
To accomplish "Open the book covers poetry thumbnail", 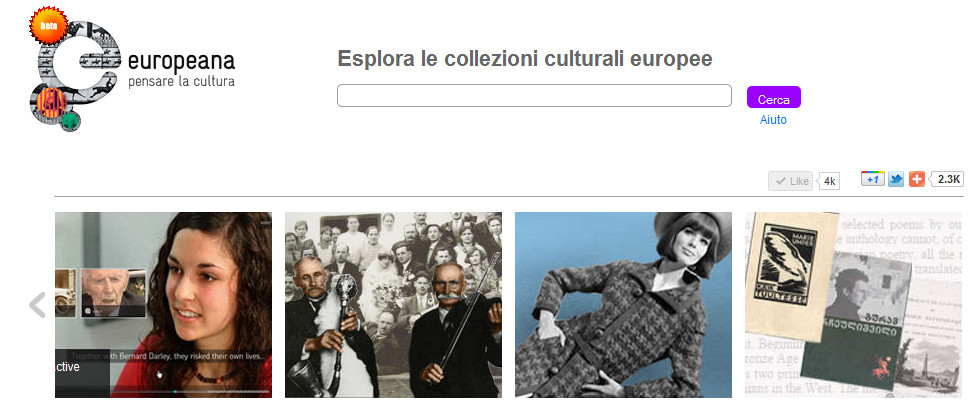I will tap(854, 305).
